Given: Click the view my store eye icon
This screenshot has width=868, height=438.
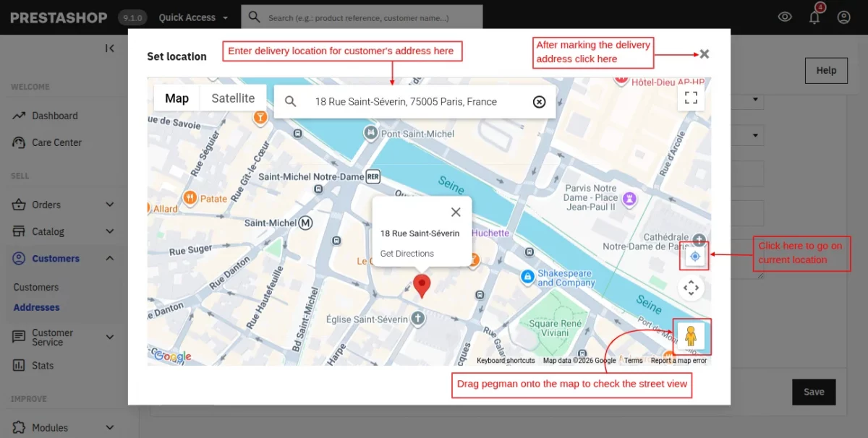Looking at the screenshot, I should coord(785,17).
